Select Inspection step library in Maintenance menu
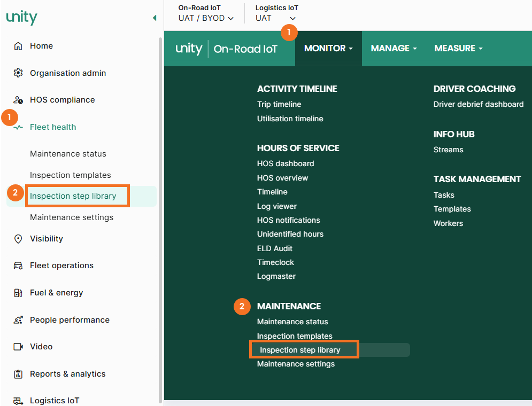 click(x=300, y=350)
